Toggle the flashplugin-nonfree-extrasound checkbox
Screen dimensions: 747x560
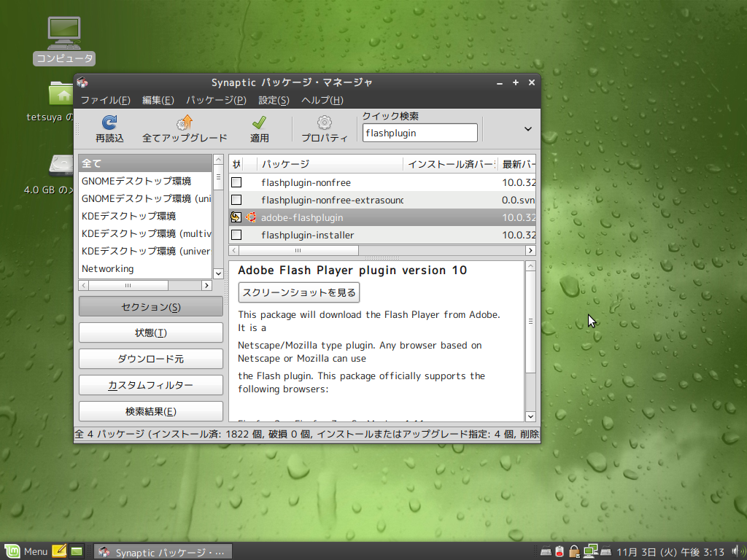[236, 200]
